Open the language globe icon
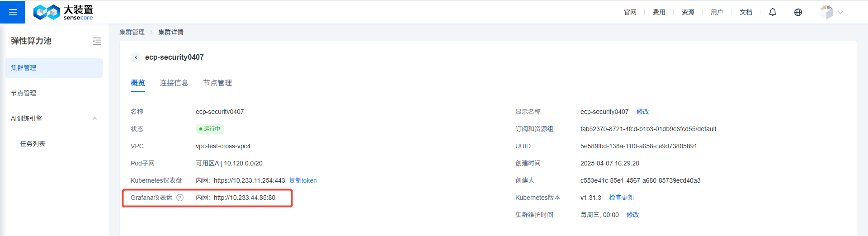 click(798, 12)
